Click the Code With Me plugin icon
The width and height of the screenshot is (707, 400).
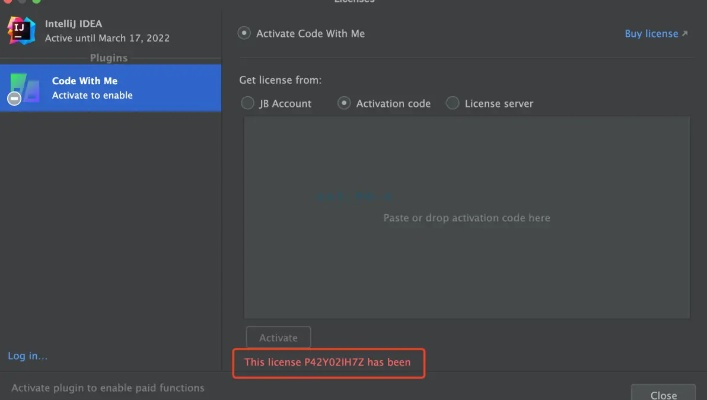click(24, 87)
